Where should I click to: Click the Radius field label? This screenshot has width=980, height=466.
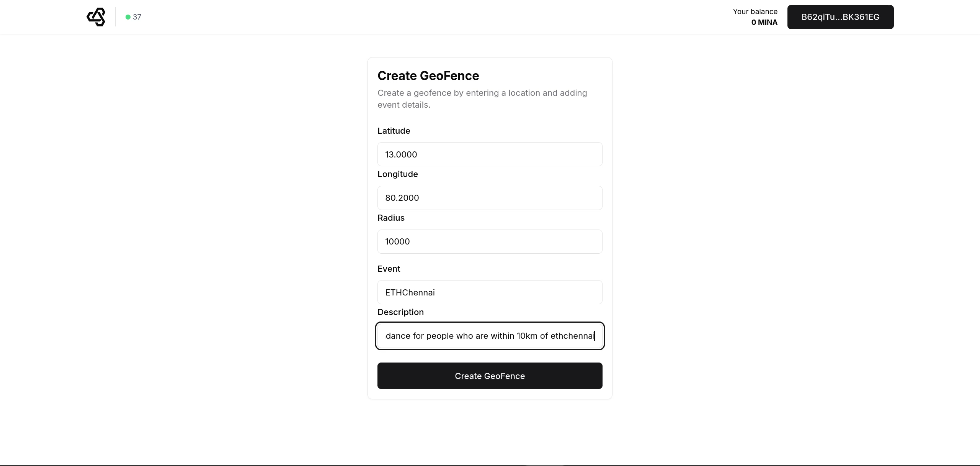[391, 218]
